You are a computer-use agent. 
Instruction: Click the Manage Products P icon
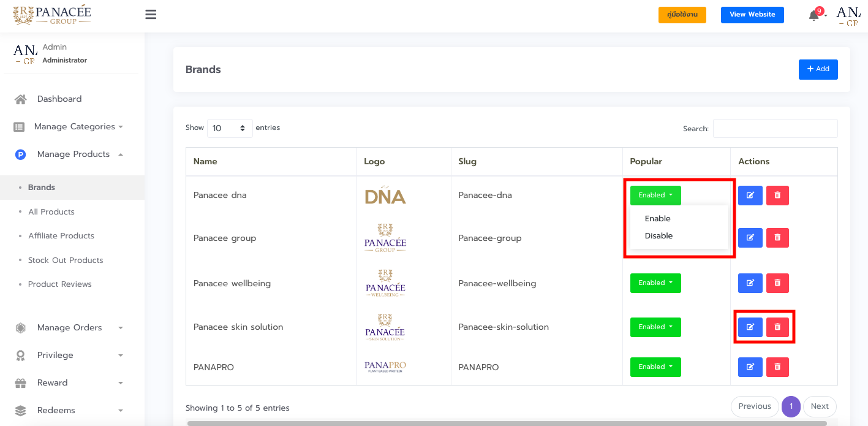[x=20, y=154]
